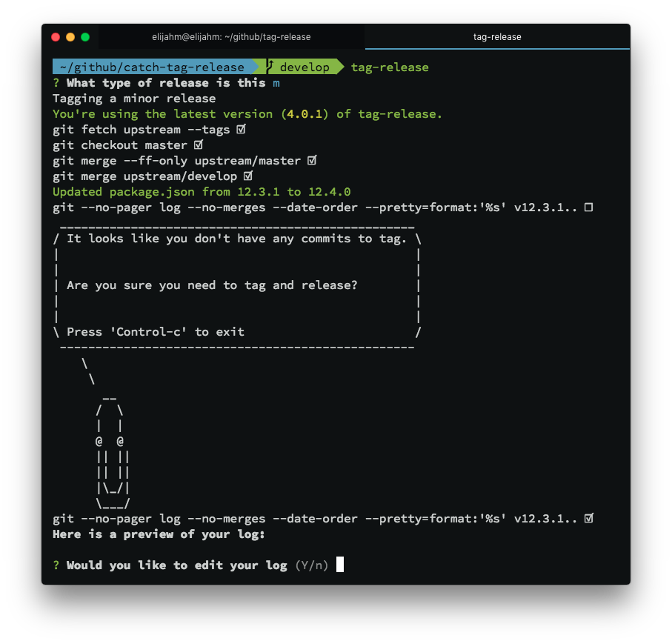Click the ~/github/catch-tag-release path segment
This screenshot has height=644, width=672.
tap(152, 67)
